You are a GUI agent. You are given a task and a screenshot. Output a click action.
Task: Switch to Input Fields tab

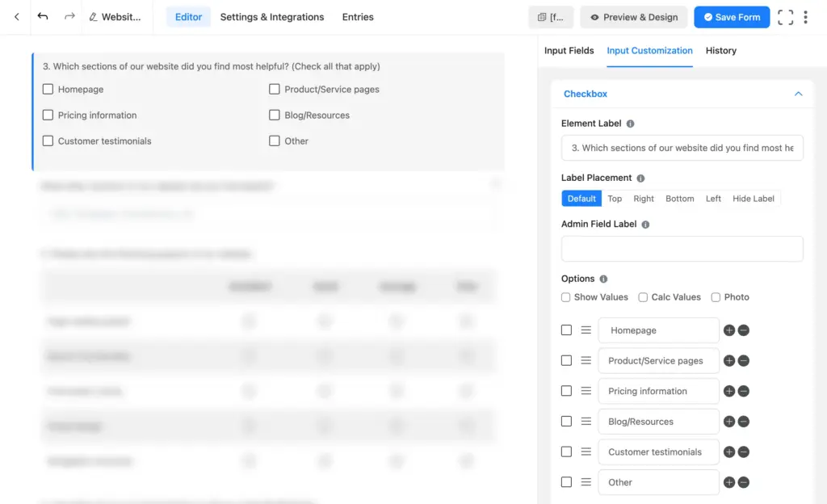click(569, 51)
